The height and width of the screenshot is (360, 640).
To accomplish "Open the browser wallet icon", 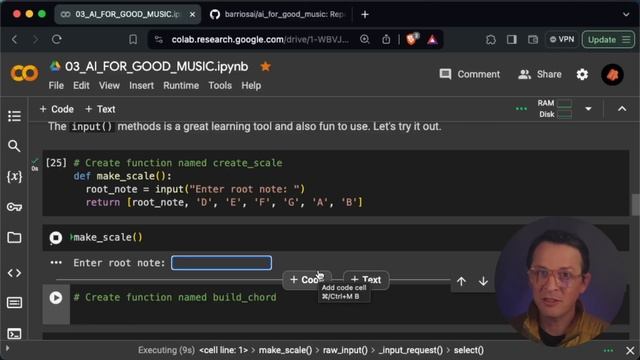I will pyautogui.click(x=533, y=39).
